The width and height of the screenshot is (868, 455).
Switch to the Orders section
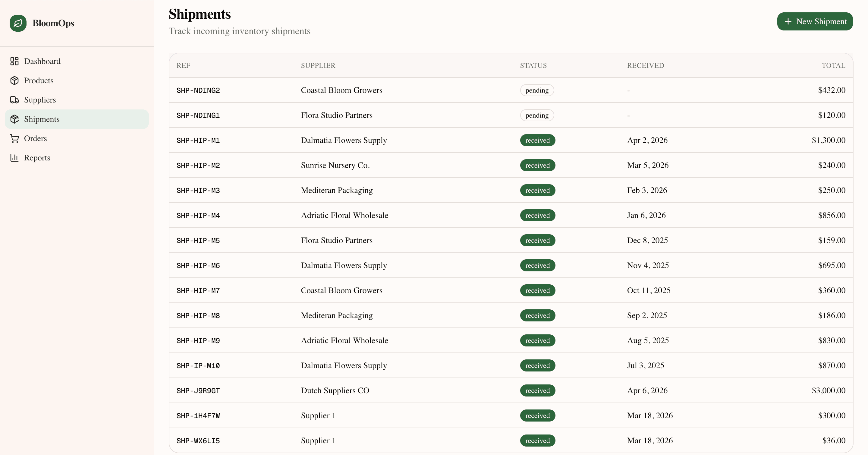point(36,138)
